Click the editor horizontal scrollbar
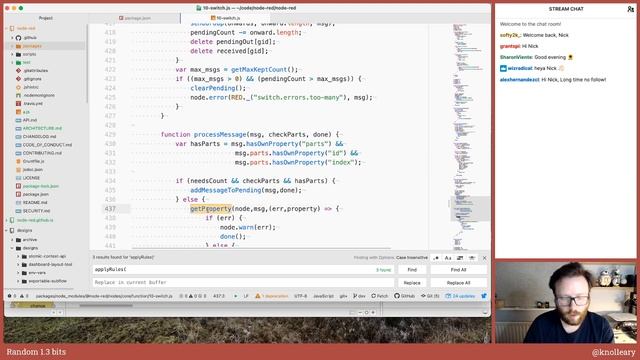 coord(261,248)
